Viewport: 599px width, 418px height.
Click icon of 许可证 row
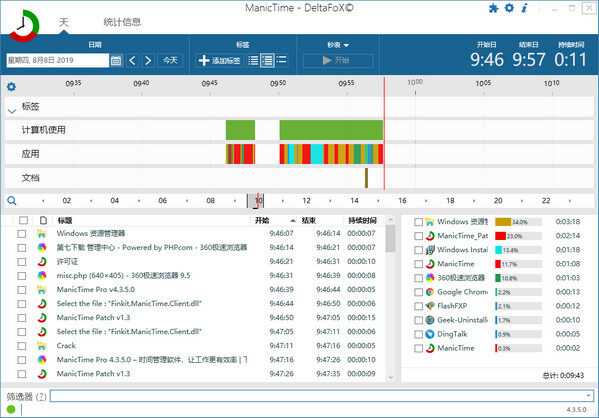click(x=42, y=262)
